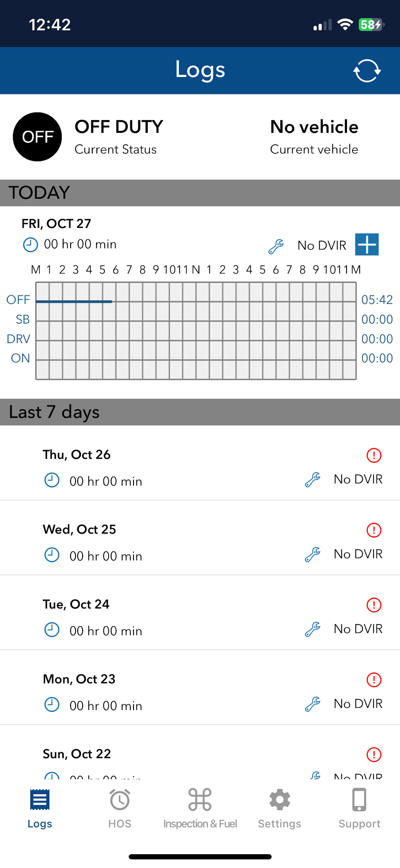The width and height of the screenshot is (400, 868).
Task: Tap the wrench DVIR icon for today
Action: point(276,246)
